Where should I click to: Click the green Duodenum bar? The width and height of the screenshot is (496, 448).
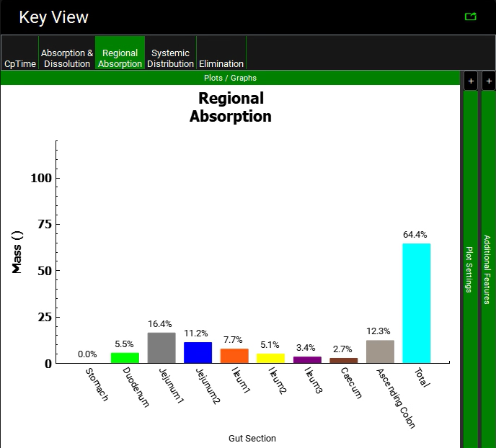tap(125, 358)
